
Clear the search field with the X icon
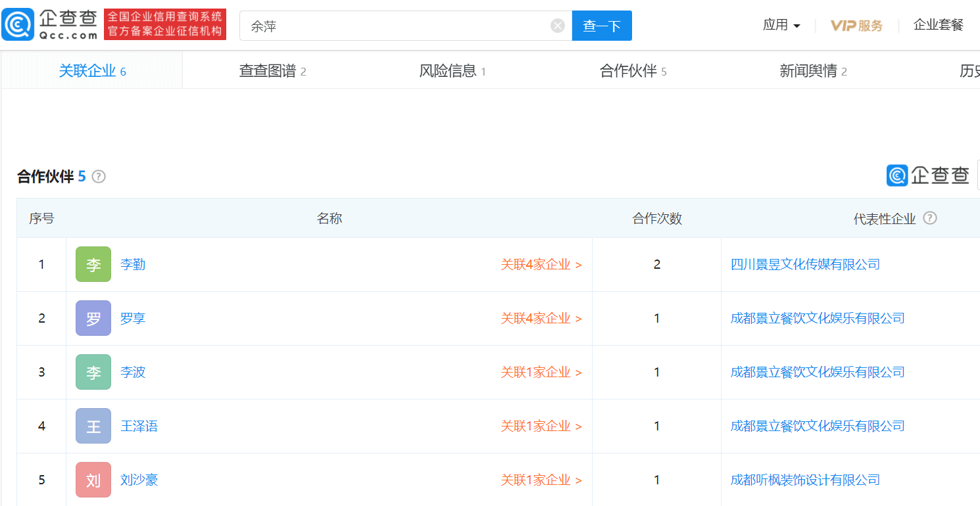(x=557, y=26)
